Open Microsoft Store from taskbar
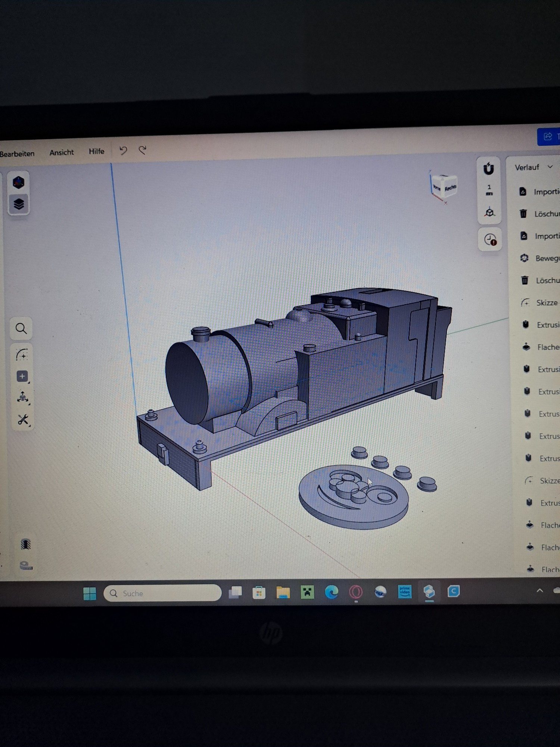 click(x=259, y=593)
